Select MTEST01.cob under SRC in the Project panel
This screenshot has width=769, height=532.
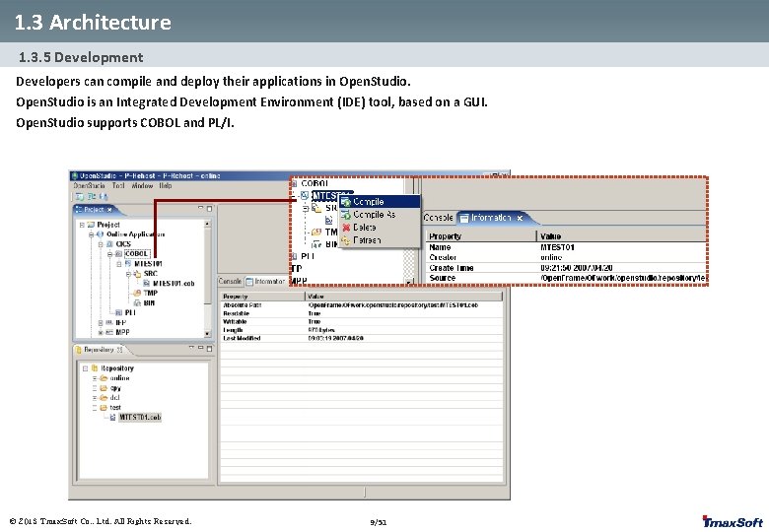(x=174, y=283)
